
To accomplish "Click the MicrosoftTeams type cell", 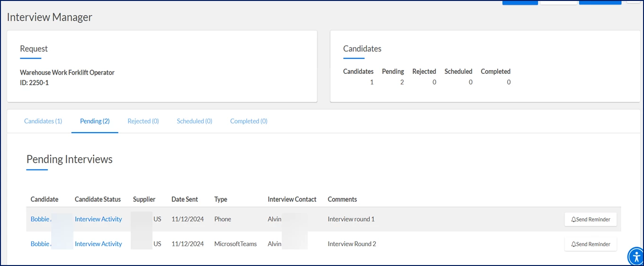I will click(x=235, y=244).
